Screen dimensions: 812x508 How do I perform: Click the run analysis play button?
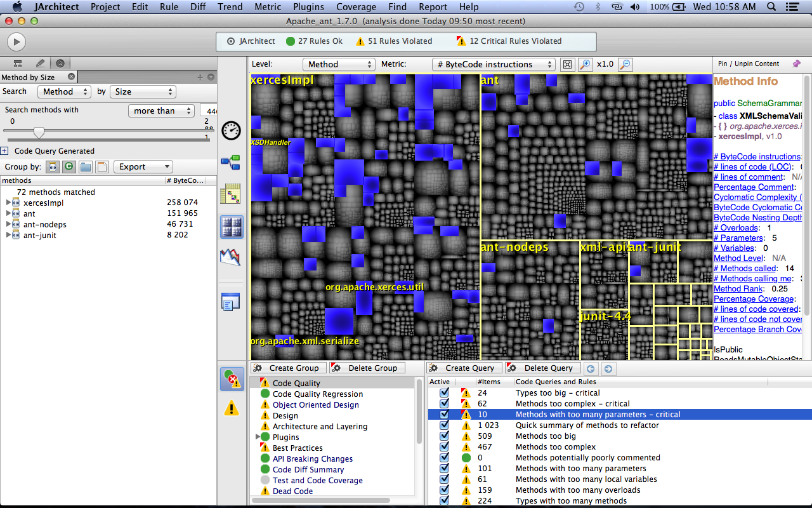tap(16, 42)
